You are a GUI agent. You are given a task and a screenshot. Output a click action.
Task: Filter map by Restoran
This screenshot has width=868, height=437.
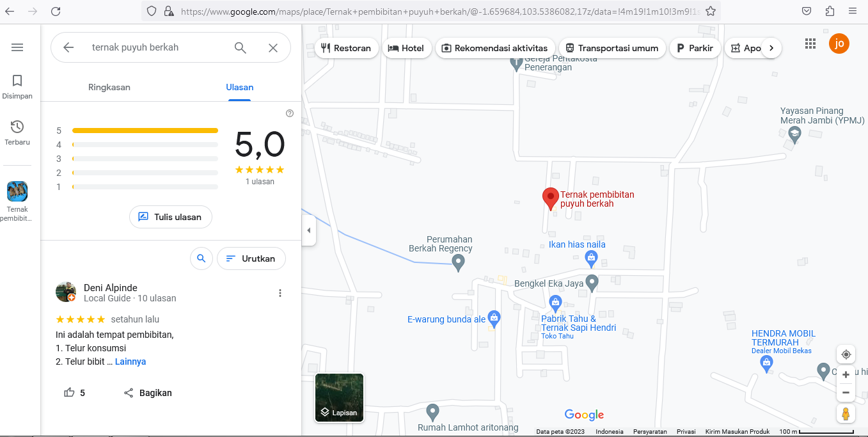click(x=346, y=48)
